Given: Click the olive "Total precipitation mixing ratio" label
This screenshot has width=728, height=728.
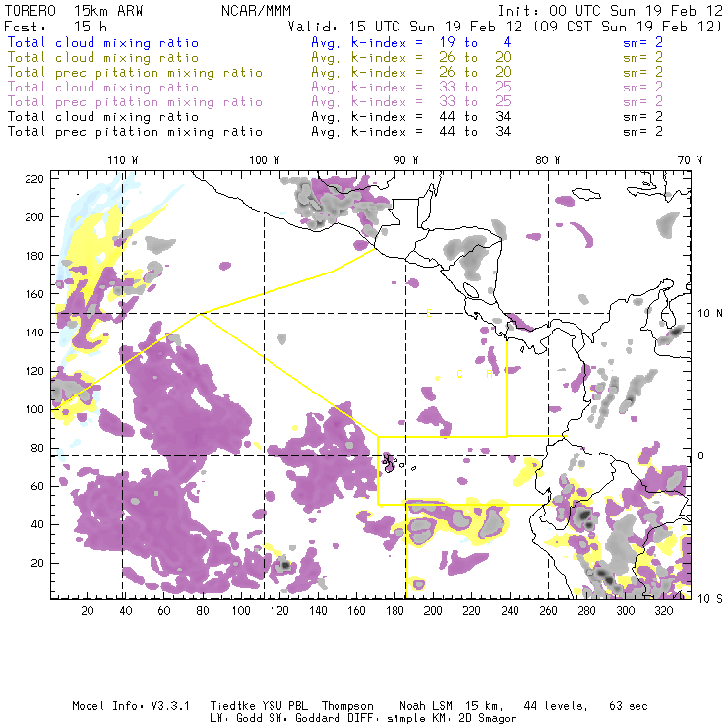Looking at the screenshot, I should 135,73.
